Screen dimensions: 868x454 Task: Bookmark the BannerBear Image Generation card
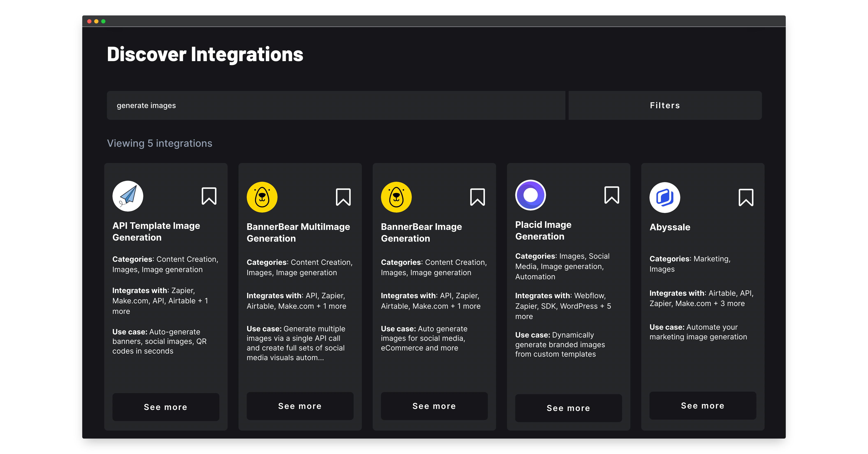coord(477,197)
